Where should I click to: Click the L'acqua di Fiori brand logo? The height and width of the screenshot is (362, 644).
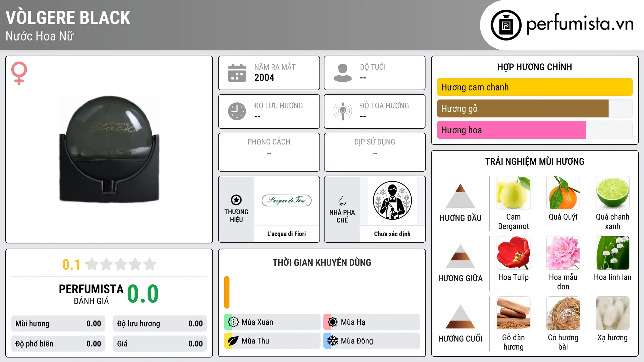pos(286,200)
